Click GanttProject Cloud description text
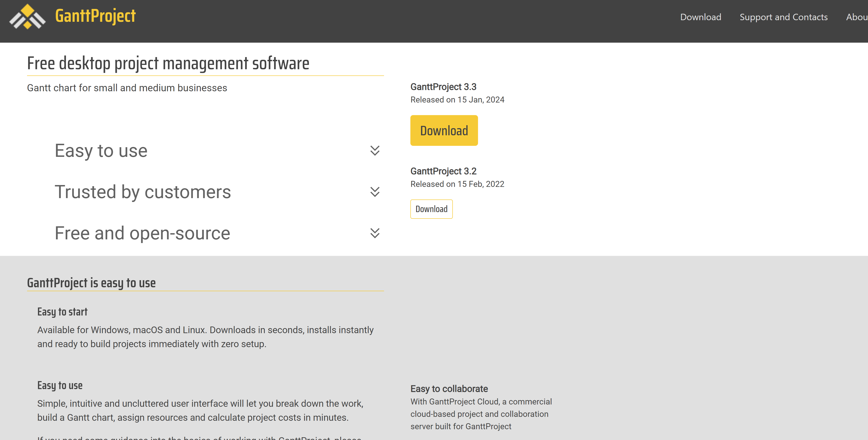 [x=481, y=414]
